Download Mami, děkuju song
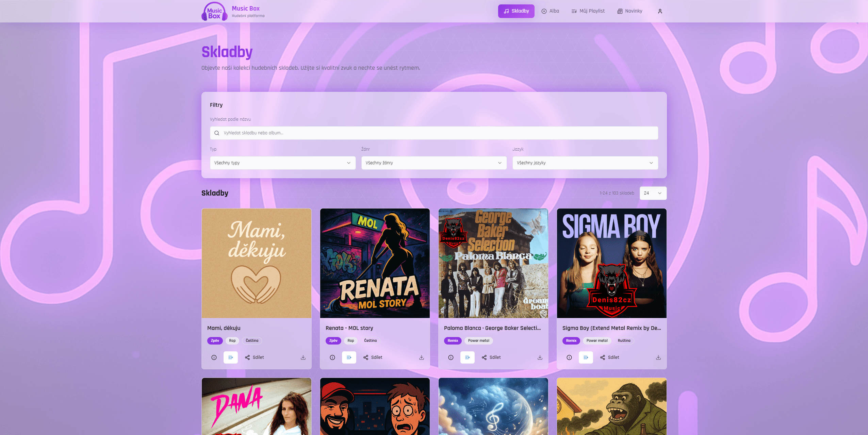This screenshot has width=868, height=435. (x=303, y=357)
